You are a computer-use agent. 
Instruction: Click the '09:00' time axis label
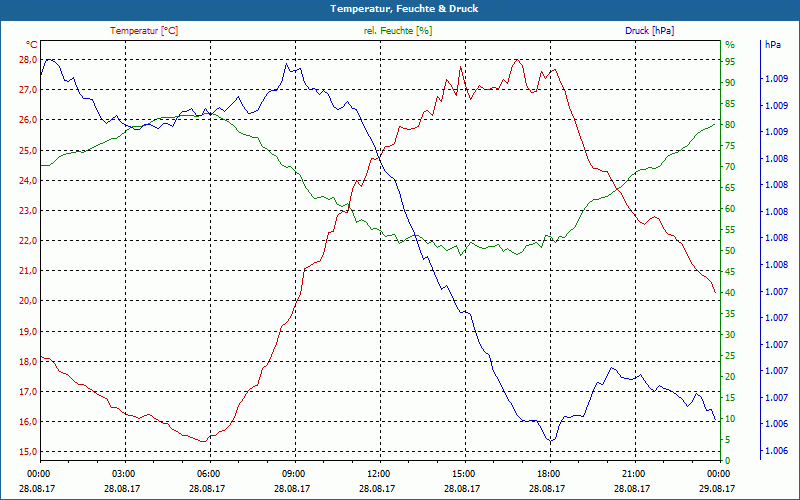click(x=292, y=473)
